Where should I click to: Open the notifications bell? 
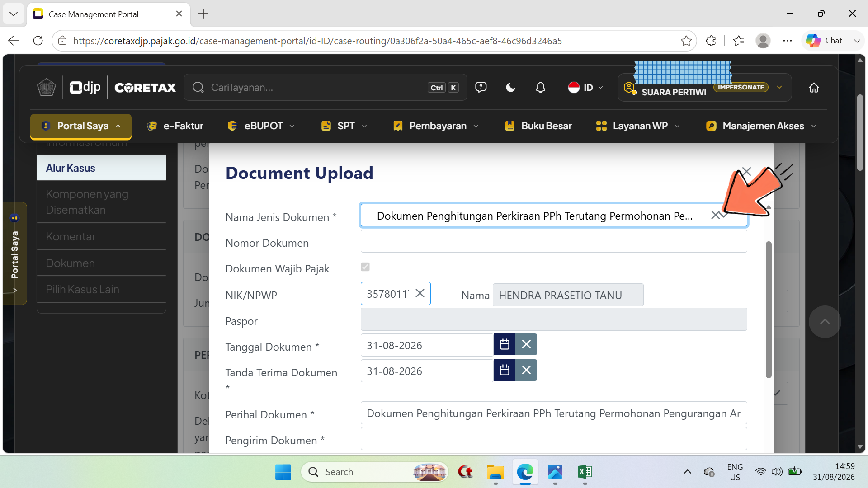[540, 88]
